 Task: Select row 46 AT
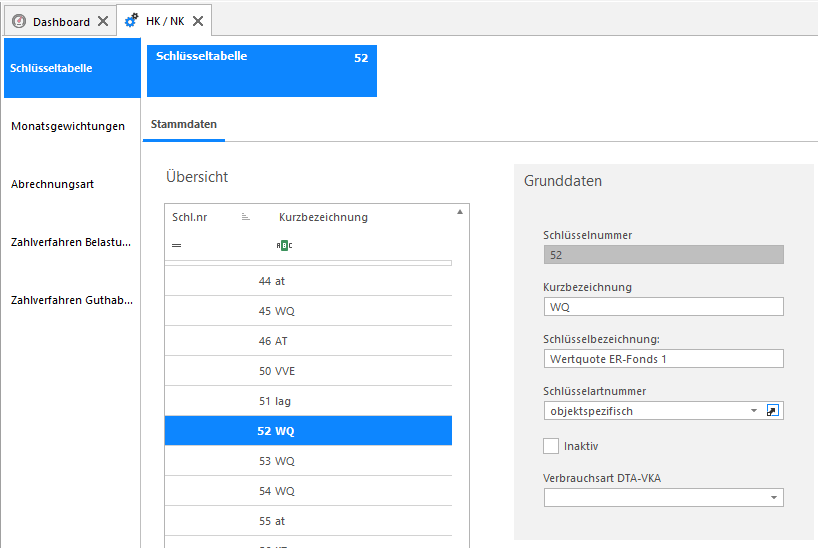(308, 341)
